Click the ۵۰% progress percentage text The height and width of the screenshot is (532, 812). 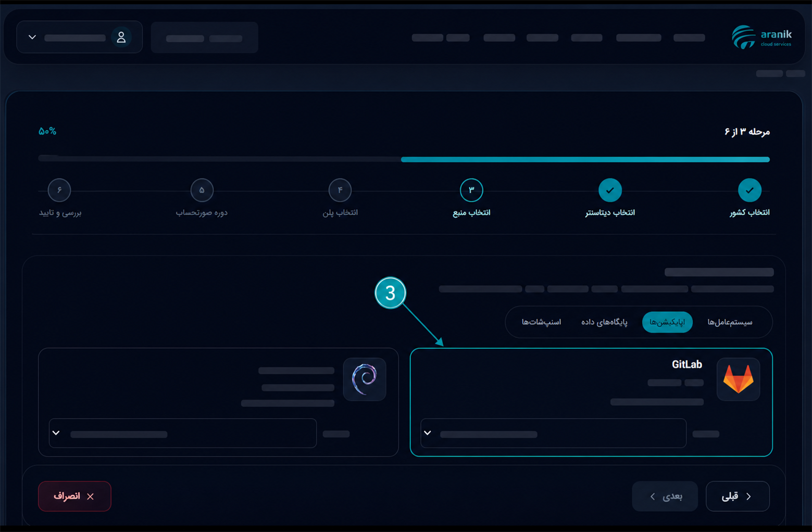47,131
